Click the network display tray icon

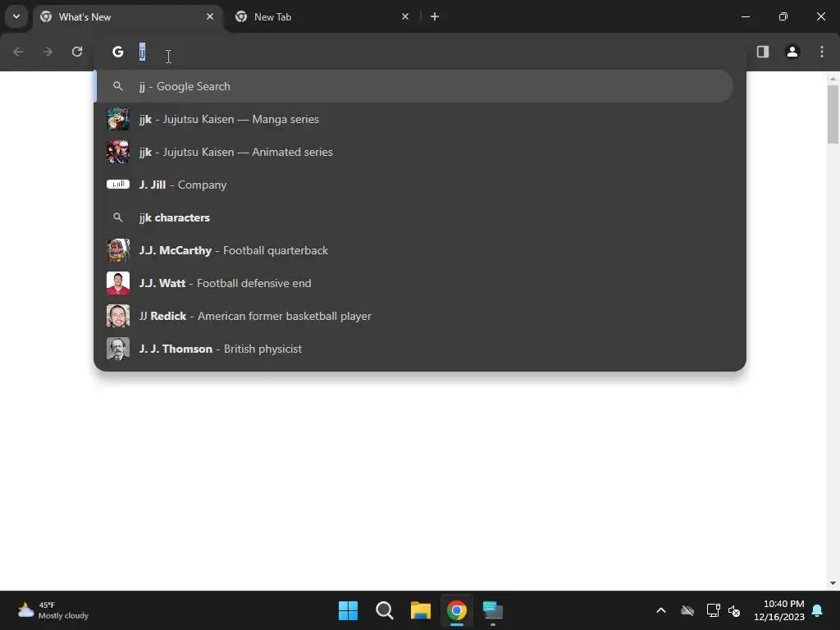[713, 610]
